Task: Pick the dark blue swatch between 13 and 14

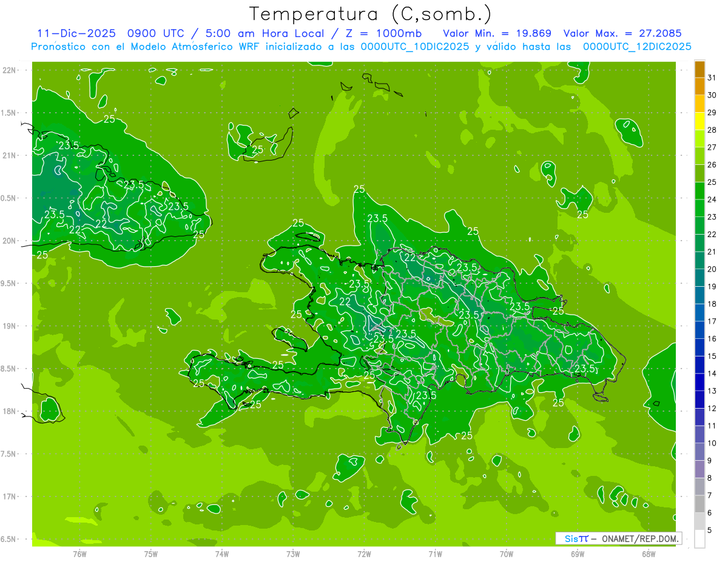Action: pos(699,383)
